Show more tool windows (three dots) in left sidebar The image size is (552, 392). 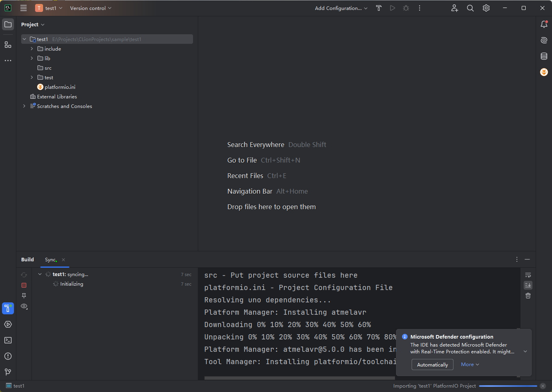tap(8, 61)
